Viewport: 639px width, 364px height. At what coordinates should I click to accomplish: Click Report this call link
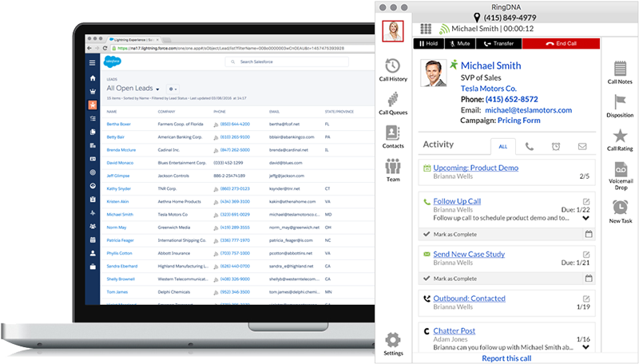[x=506, y=358]
